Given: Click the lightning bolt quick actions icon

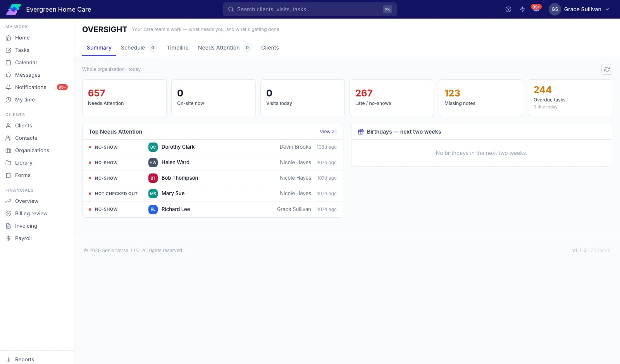Looking at the screenshot, I should point(522,9).
